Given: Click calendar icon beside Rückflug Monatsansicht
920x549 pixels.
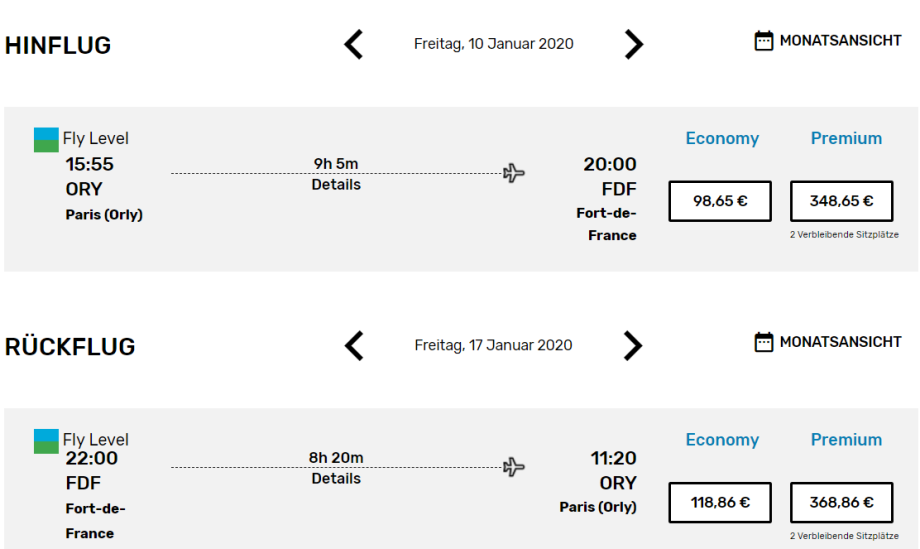Looking at the screenshot, I should pyautogui.click(x=764, y=342).
